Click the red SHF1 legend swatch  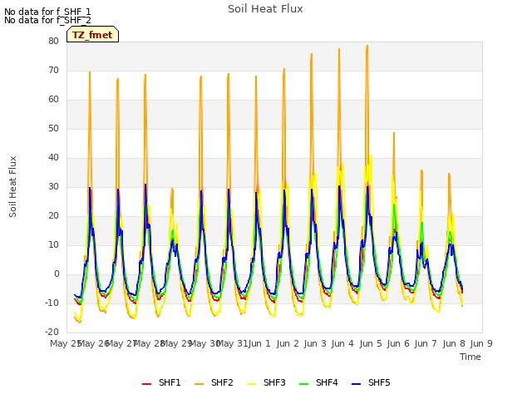pyautogui.click(x=146, y=384)
